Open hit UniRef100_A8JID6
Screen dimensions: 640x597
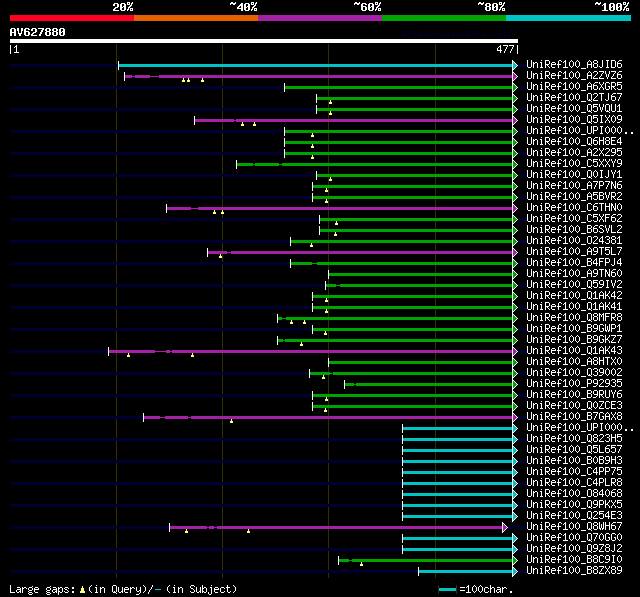[x=574, y=64]
